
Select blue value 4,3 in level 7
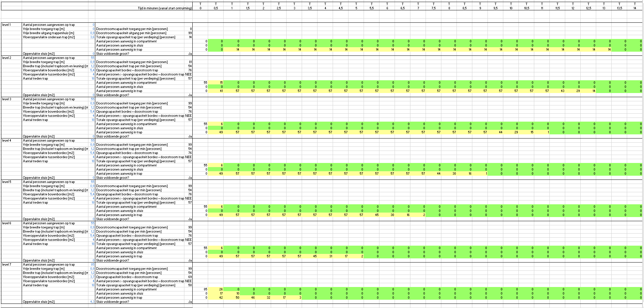click(x=92, y=302)
